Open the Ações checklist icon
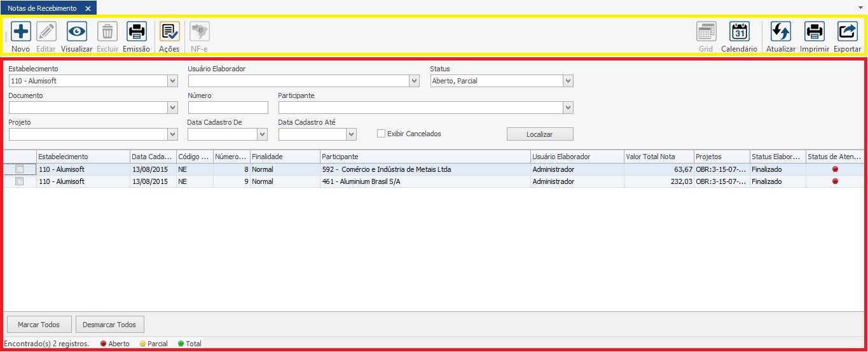This screenshot has height=352, width=868. [x=169, y=32]
